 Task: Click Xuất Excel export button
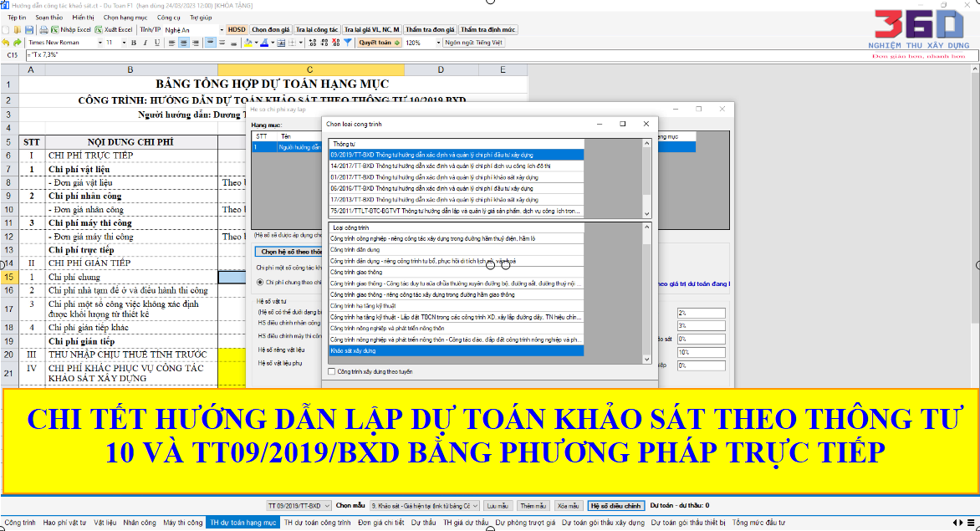[114, 30]
